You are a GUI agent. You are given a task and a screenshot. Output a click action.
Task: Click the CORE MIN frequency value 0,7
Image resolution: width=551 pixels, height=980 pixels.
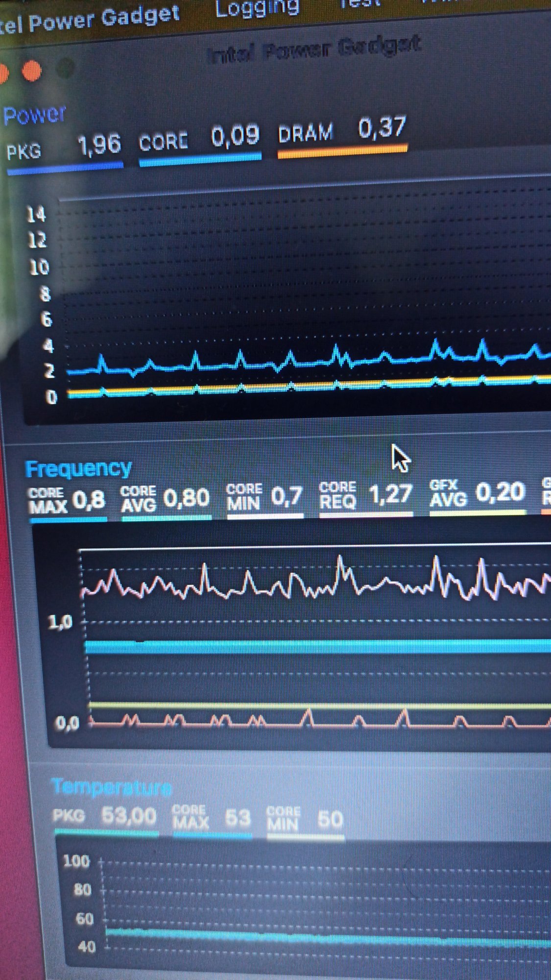click(287, 496)
